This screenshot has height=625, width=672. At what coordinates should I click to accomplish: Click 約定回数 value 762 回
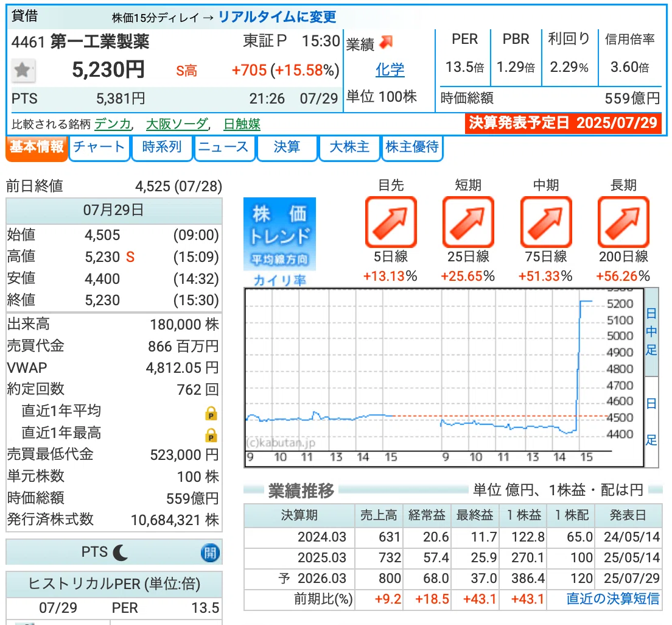198,389
